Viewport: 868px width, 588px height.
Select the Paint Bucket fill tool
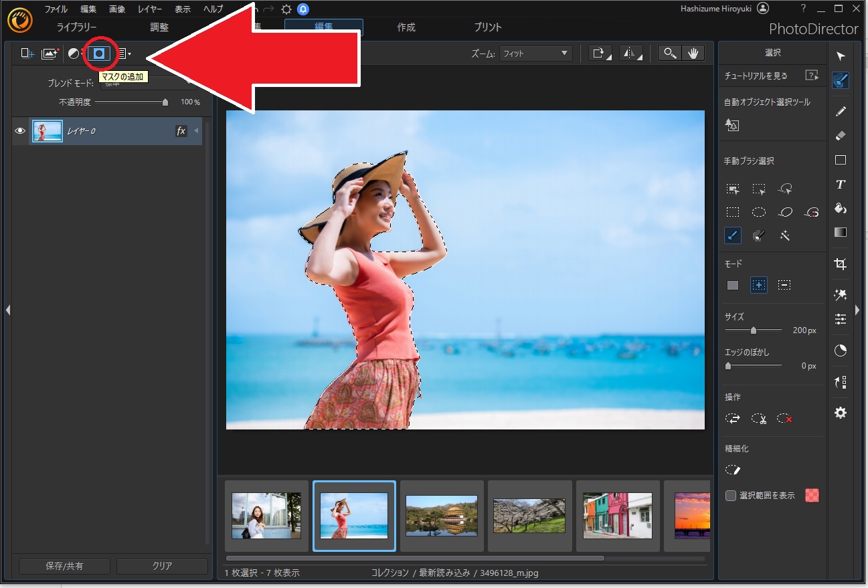click(841, 209)
